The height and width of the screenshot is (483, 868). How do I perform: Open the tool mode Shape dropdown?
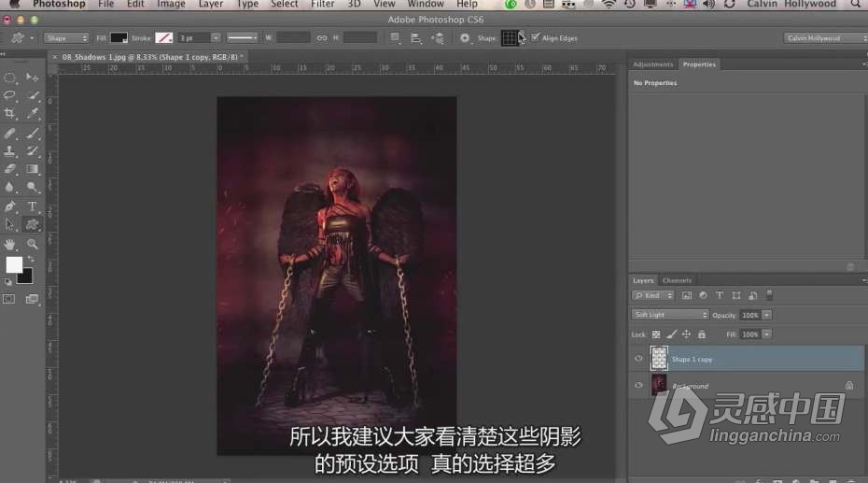[66, 38]
